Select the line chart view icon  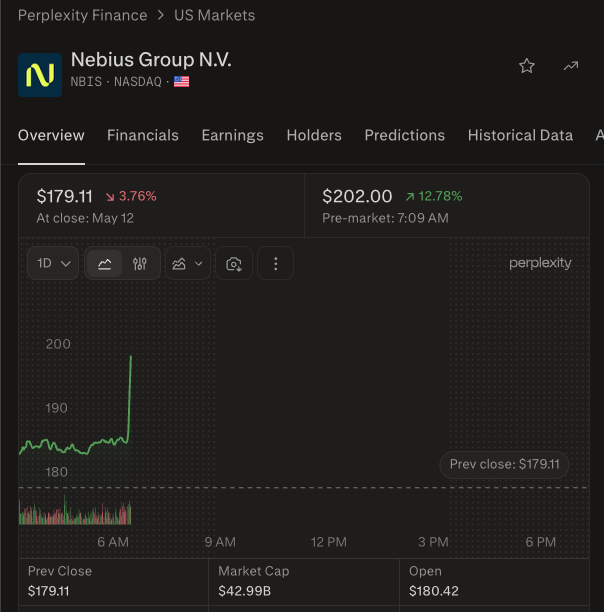click(105, 264)
